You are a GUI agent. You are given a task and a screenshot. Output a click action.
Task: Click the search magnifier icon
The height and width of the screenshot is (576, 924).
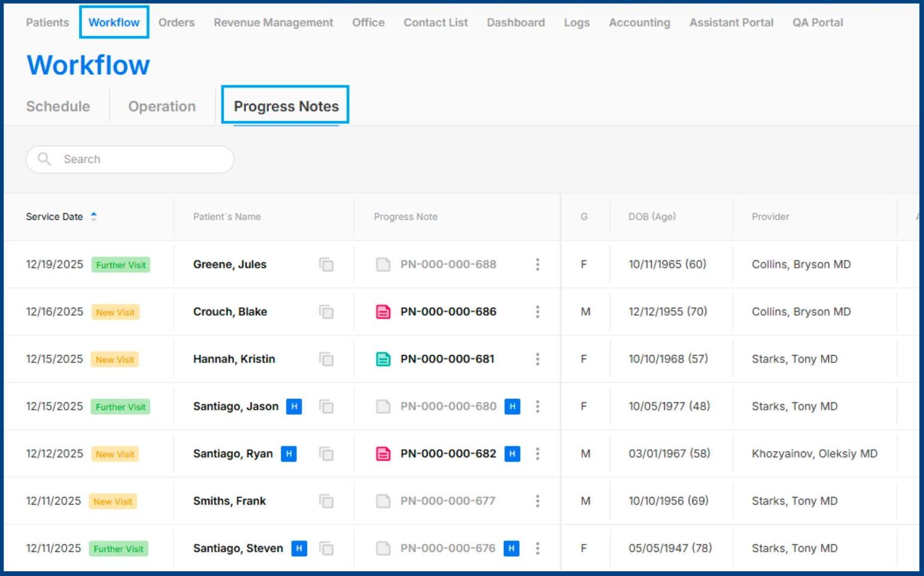click(x=44, y=159)
